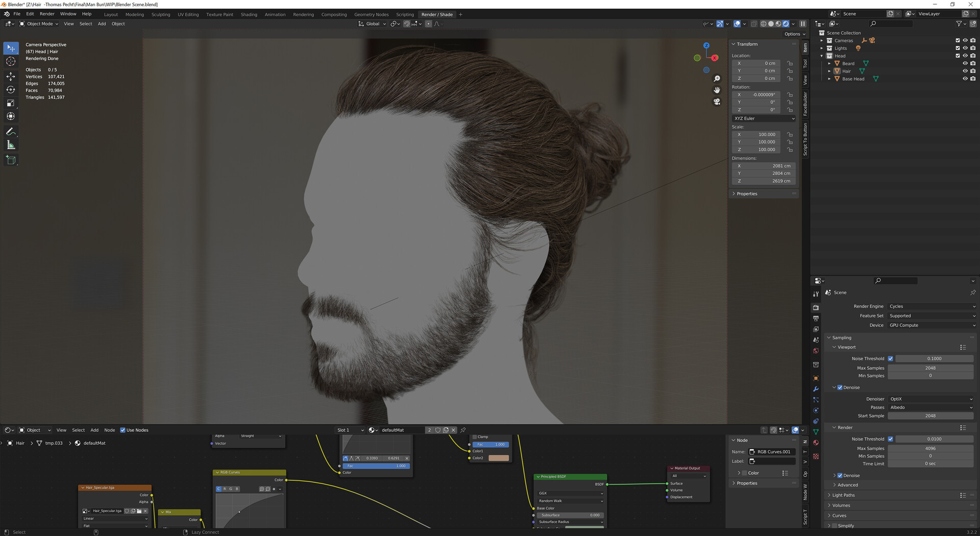Select the Measure tool
Image resolution: width=980 pixels, height=536 pixels.
pos(11,144)
